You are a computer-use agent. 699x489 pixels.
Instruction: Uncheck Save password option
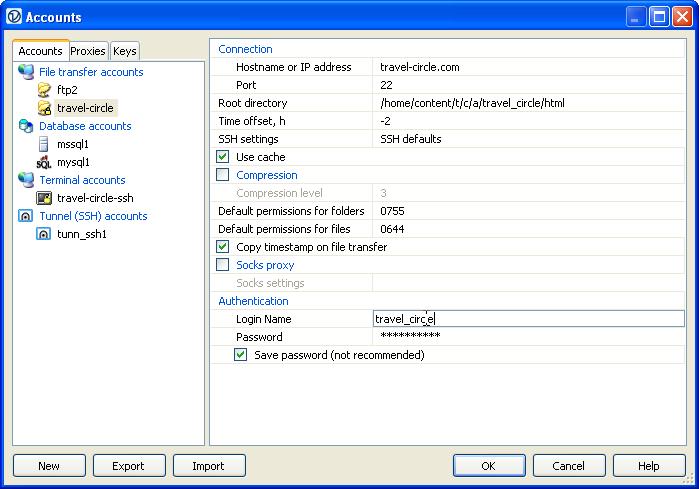241,355
